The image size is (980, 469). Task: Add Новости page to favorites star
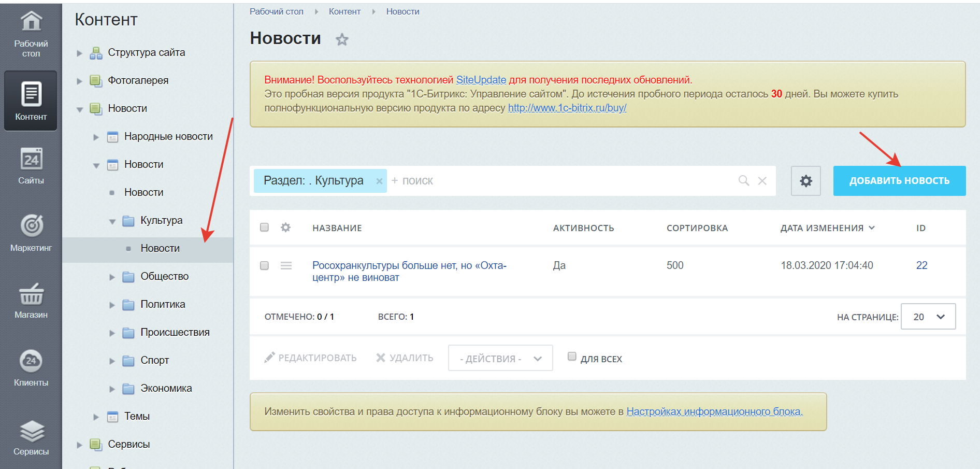(342, 39)
